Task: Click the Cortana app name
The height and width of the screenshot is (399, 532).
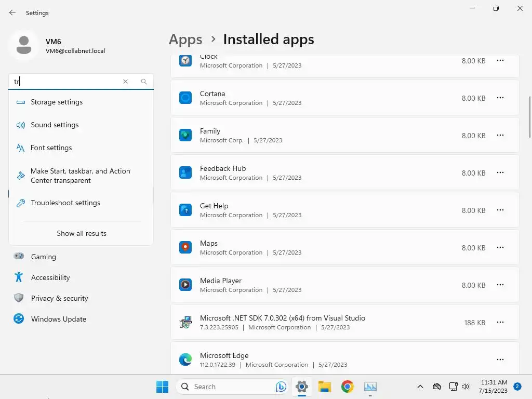Action: coord(212,94)
